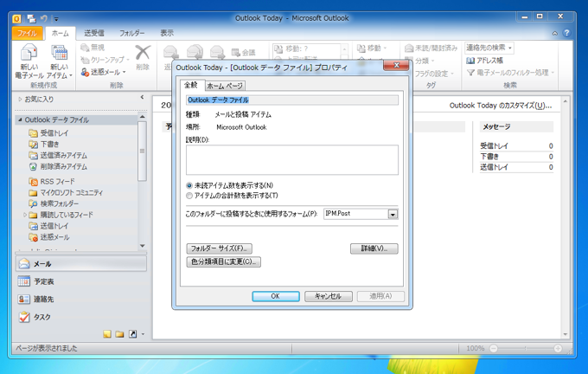588x374 pixels.
Task: Open the Tasks navigation icon
Action: 24,317
